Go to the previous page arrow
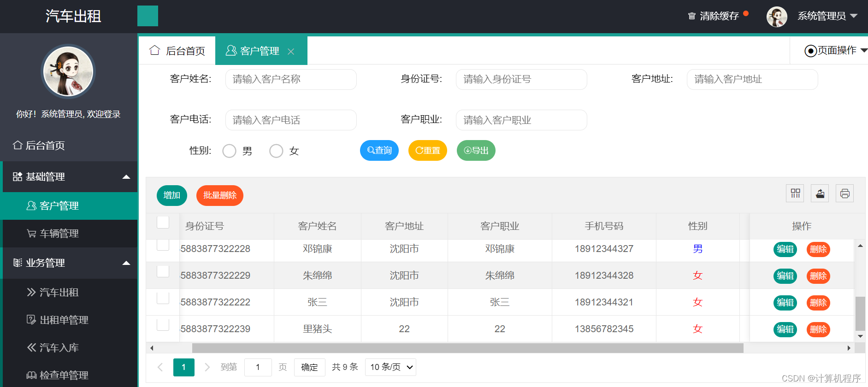868x387 pixels. (160, 367)
